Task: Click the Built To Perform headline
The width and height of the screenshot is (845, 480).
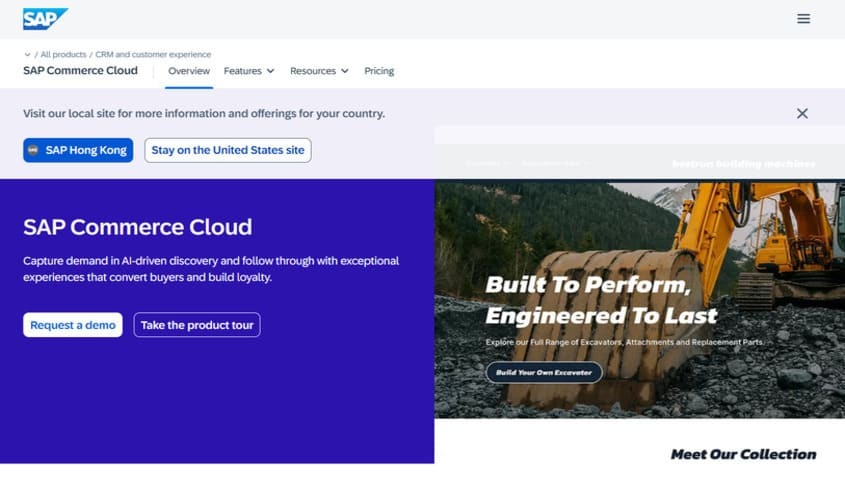Action: [601, 300]
